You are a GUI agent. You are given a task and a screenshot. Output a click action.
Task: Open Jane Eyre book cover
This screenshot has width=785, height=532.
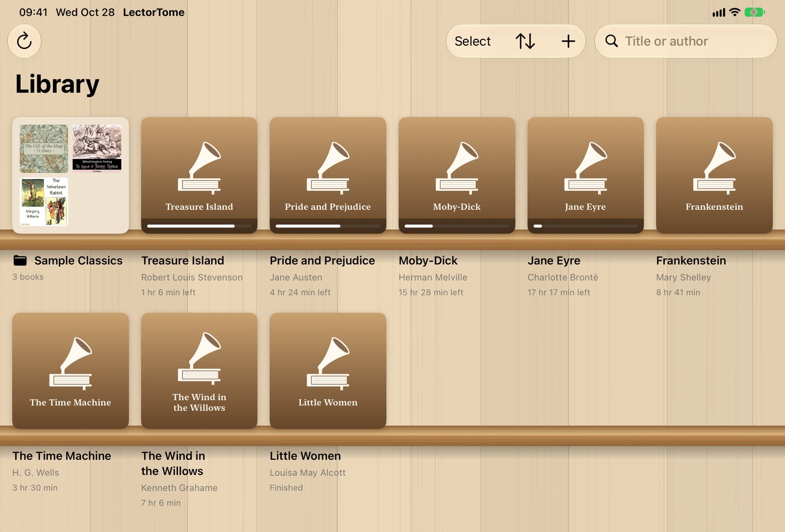click(585, 175)
